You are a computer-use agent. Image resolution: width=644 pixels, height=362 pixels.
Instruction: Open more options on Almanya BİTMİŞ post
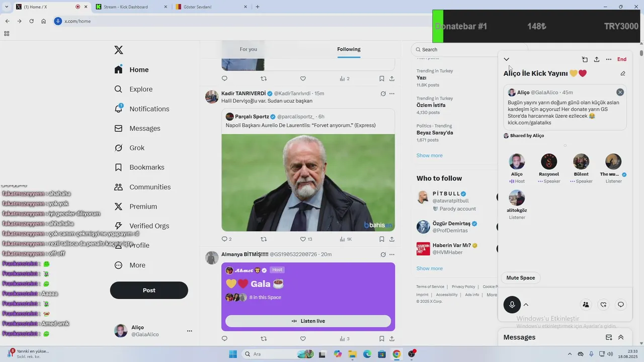click(392, 254)
